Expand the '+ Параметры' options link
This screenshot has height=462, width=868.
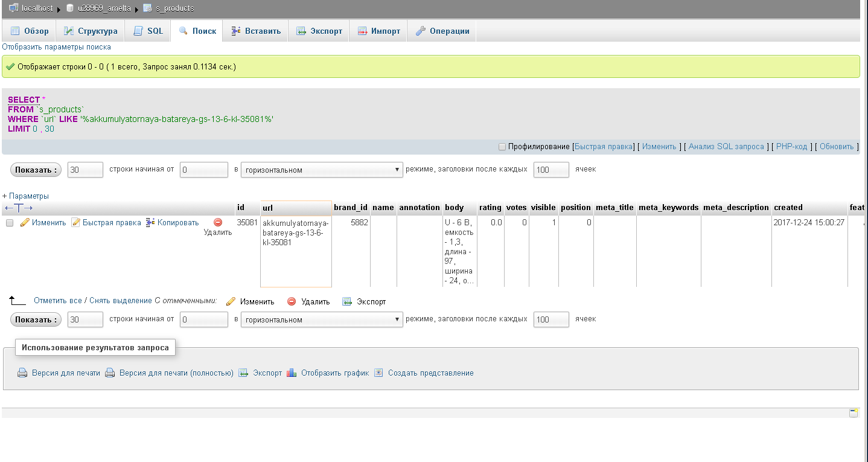25,196
